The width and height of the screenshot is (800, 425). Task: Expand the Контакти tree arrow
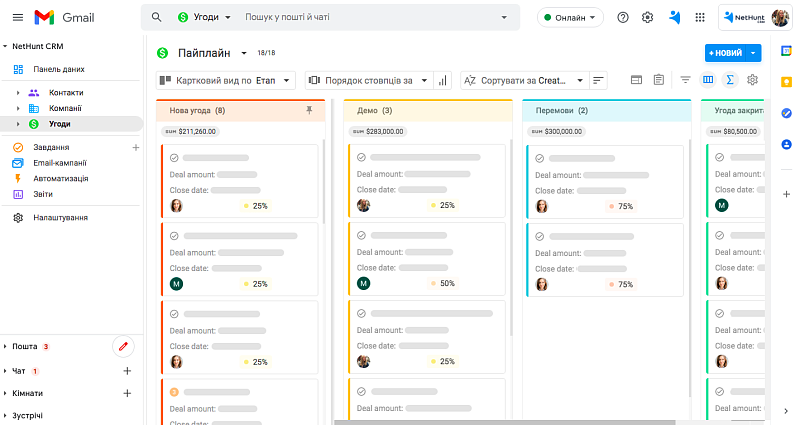click(18, 93)
